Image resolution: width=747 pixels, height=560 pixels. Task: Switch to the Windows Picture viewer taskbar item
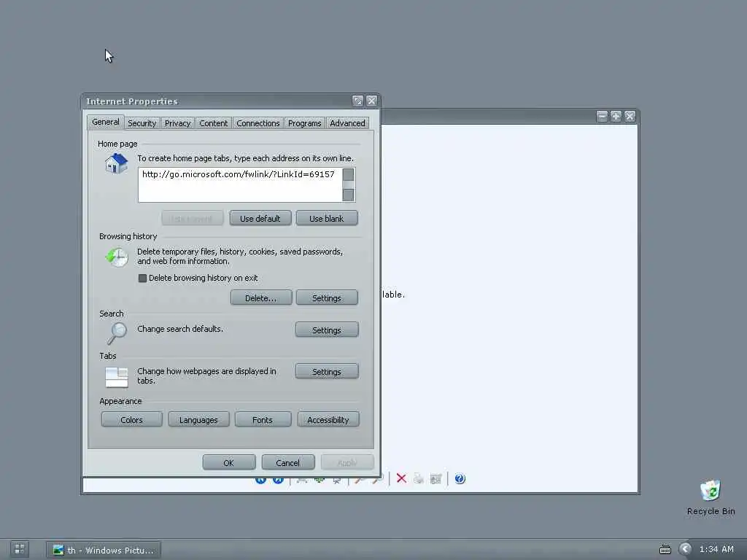(104, 550)
